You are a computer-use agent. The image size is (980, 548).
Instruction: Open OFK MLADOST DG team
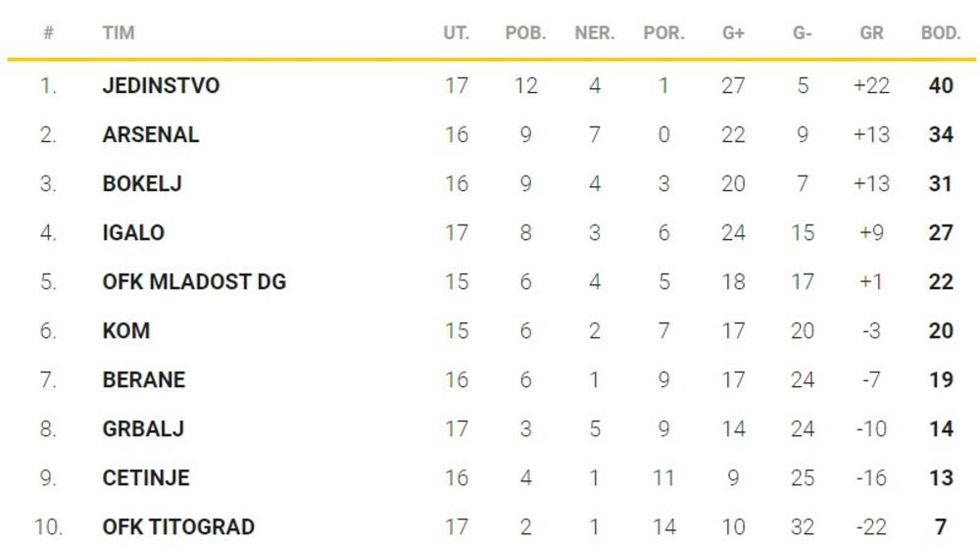point(194,281)
